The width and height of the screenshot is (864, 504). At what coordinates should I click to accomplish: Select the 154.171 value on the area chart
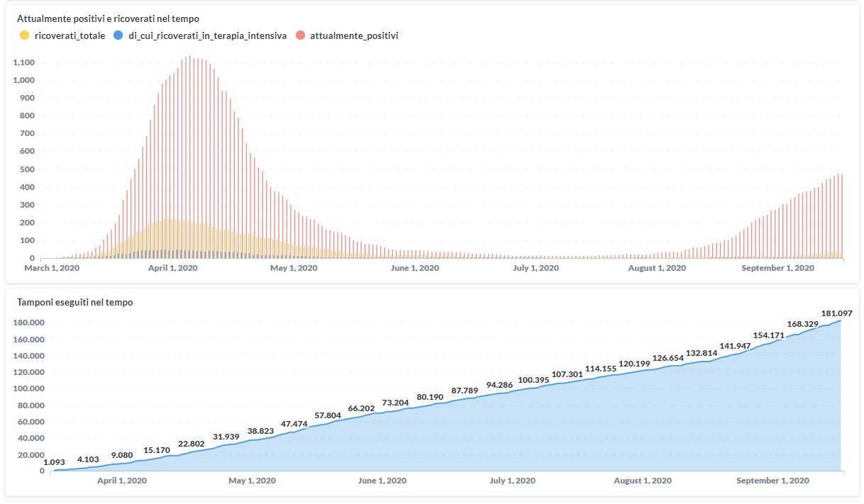coord(770,335)
